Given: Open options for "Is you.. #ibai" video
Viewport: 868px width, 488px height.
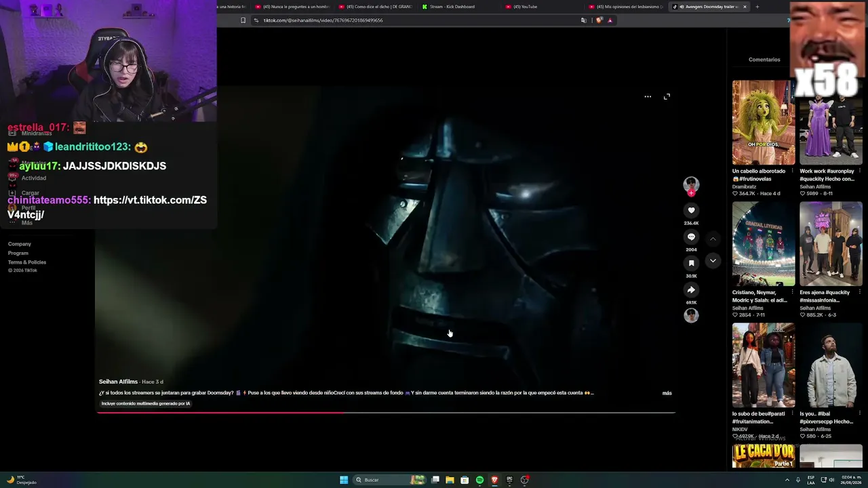Looking at the screenshot, I should coord(859,413).
